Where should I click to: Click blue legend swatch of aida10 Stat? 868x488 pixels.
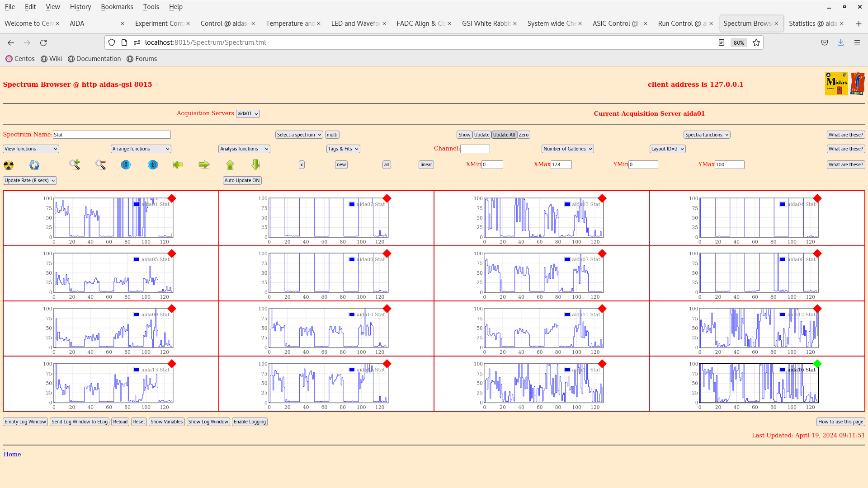(x=352, y=314)
